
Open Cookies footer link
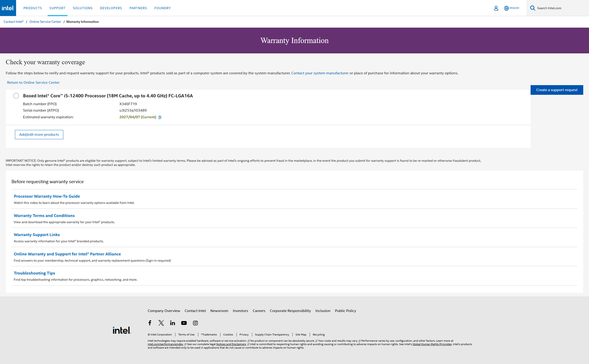228,335
